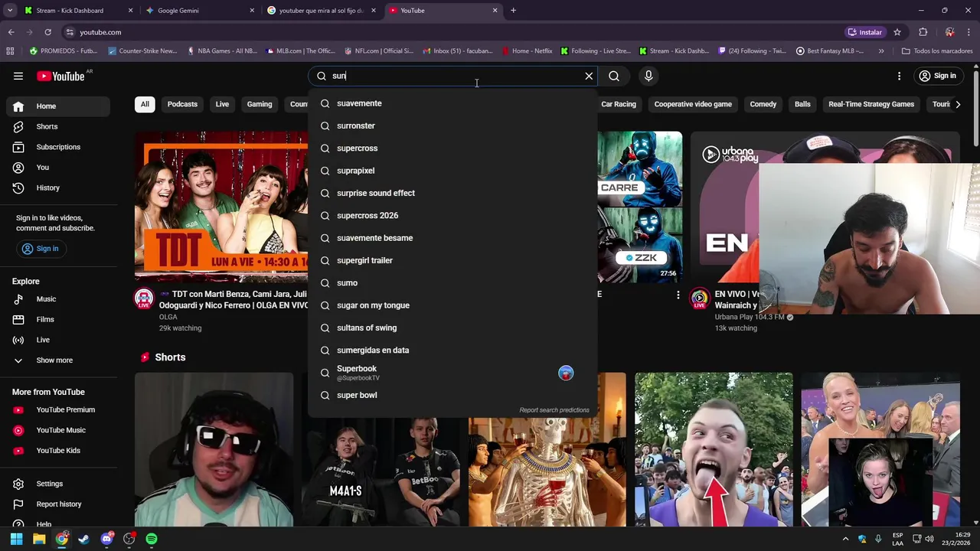The image size is (980, 551).
Task: Select the Car Racing chip
Action: click(619, 104)
